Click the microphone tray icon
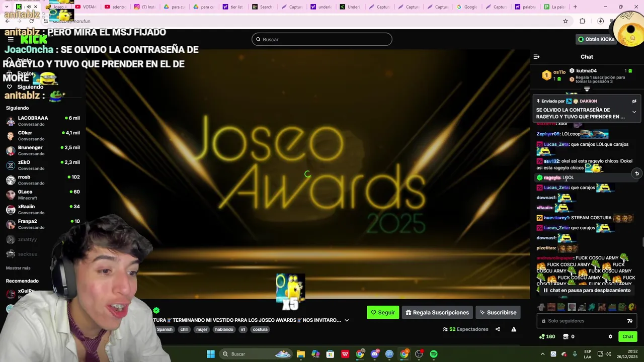 [575, 354]
